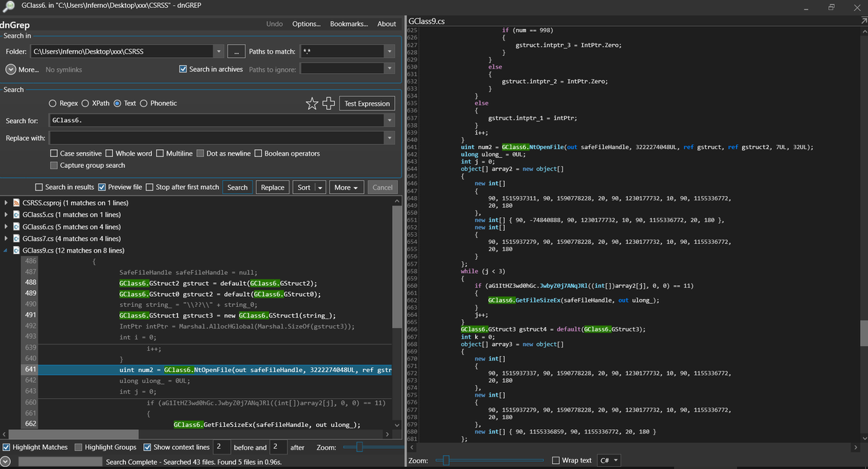The image size is (868, 469).
Task: Click the More… label under Folder
Action: pos(28,69)
